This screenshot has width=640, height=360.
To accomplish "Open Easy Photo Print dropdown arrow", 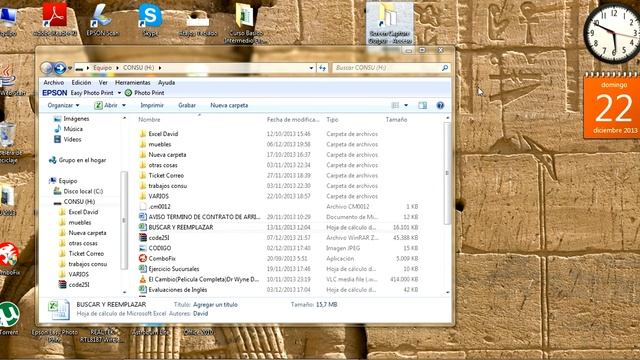I will click(119, 93).
